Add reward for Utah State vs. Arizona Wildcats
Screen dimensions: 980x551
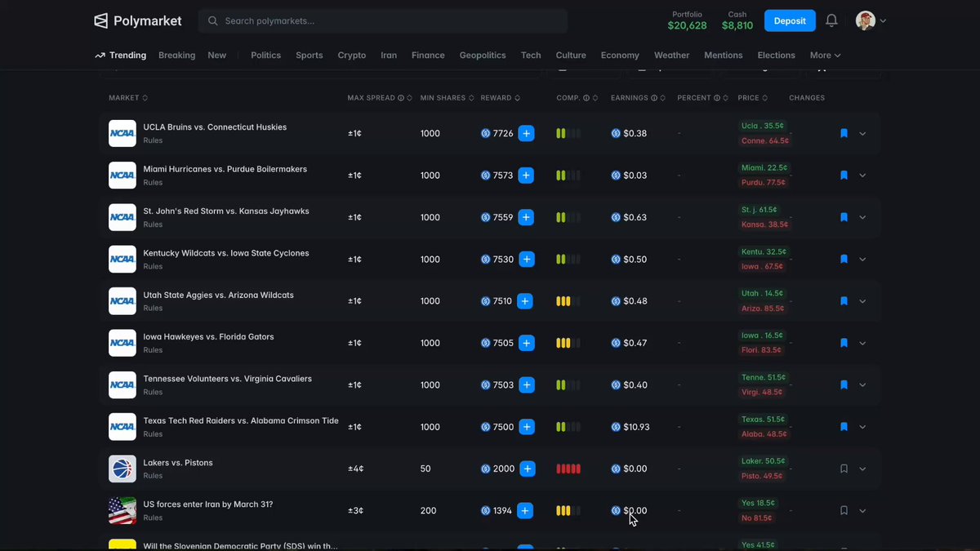[525, 301]
